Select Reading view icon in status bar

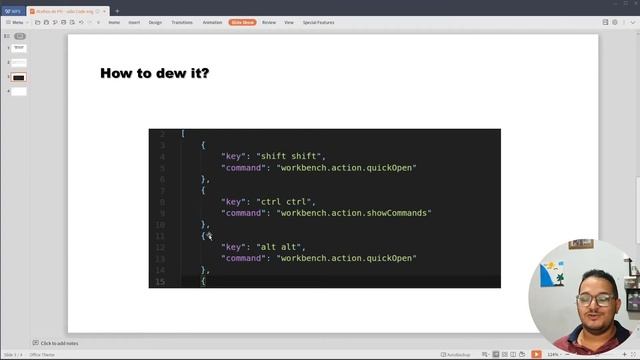[x=513, y=354]
